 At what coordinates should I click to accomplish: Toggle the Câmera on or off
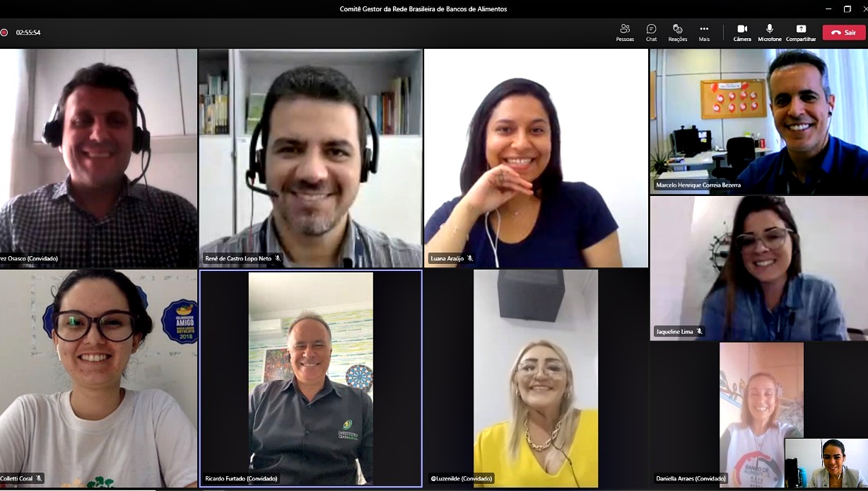(x=742, y=33)
